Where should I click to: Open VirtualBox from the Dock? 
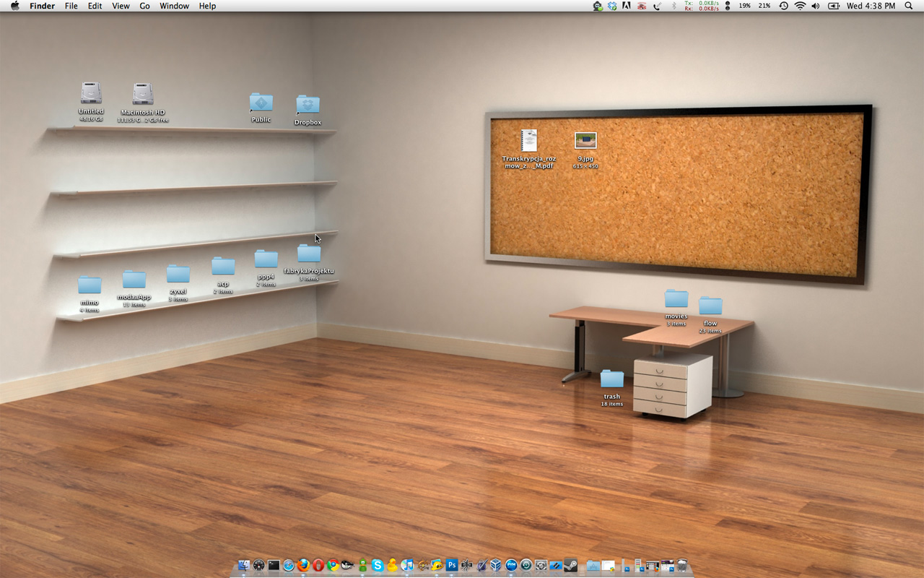point(496,565)
